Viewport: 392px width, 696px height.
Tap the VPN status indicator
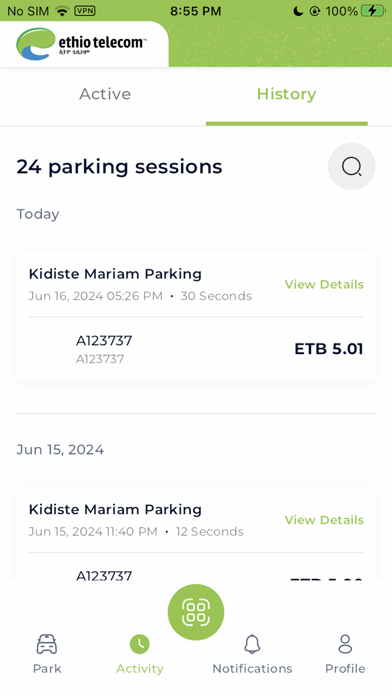click(x=85, y=11)
